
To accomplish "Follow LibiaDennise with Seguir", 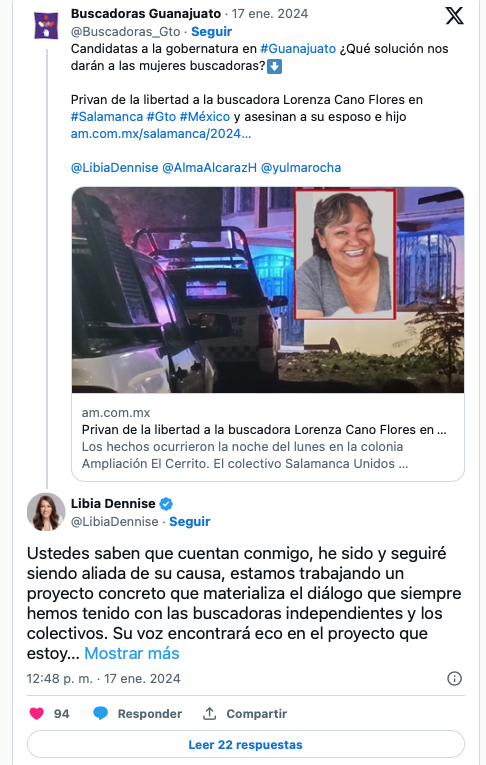I will click(x=189, y=522).
